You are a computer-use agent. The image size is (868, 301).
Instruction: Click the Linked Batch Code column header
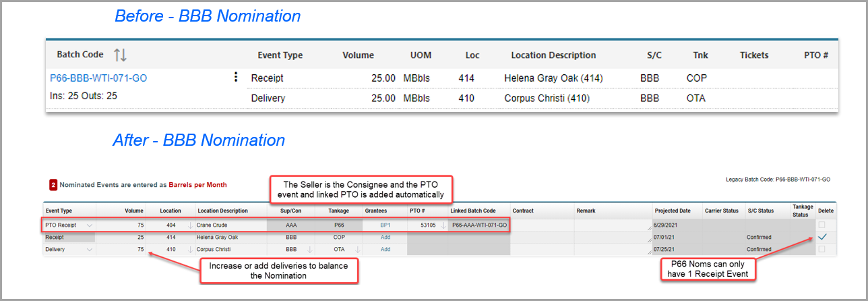(x=473, y=211)
